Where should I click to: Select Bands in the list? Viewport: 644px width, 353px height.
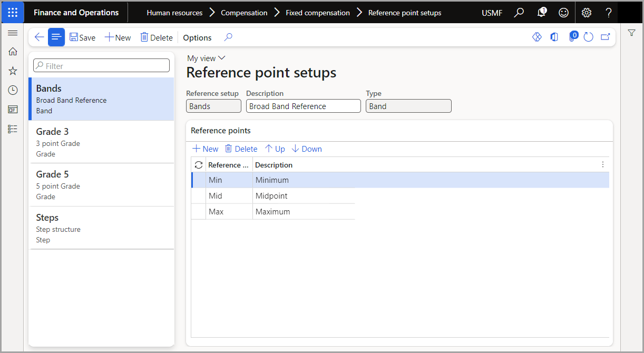point(101,99)
